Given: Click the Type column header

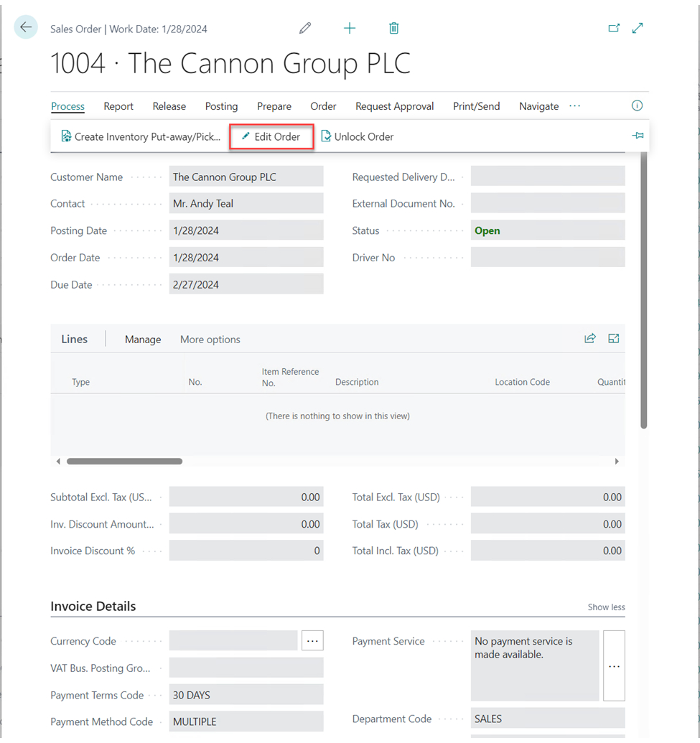Looking at the screenshot, I should pos(80,382).
